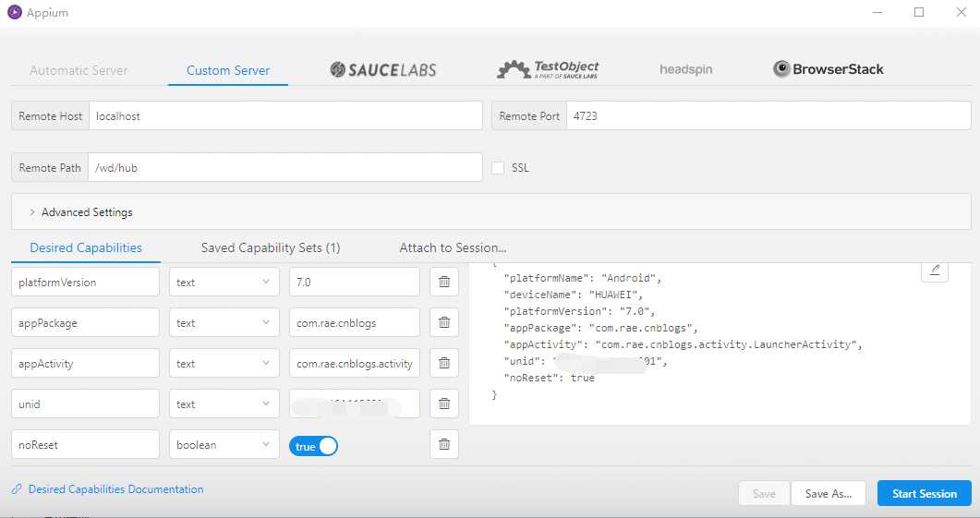Open Saved Capability Sets (1) tab
Image resolution: width=980 pixels, height=518 pixels.
tap(271, 247)
